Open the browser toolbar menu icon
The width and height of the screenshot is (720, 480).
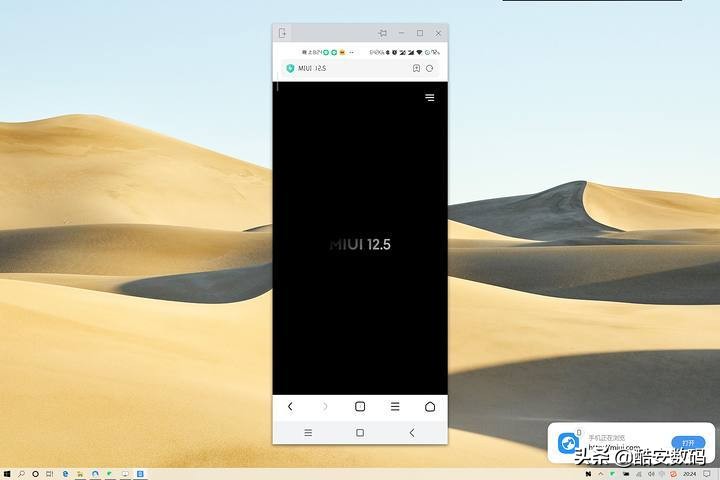[x=395, y=407]
